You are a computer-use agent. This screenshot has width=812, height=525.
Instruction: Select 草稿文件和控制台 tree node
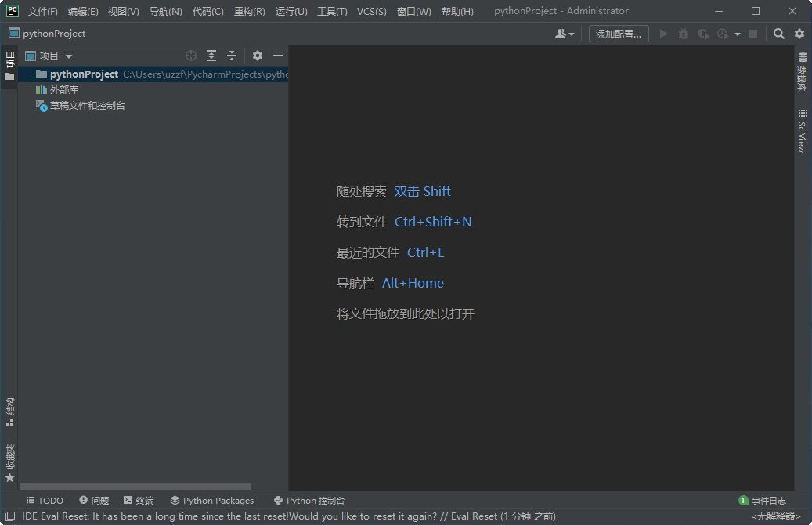(88, 106)
